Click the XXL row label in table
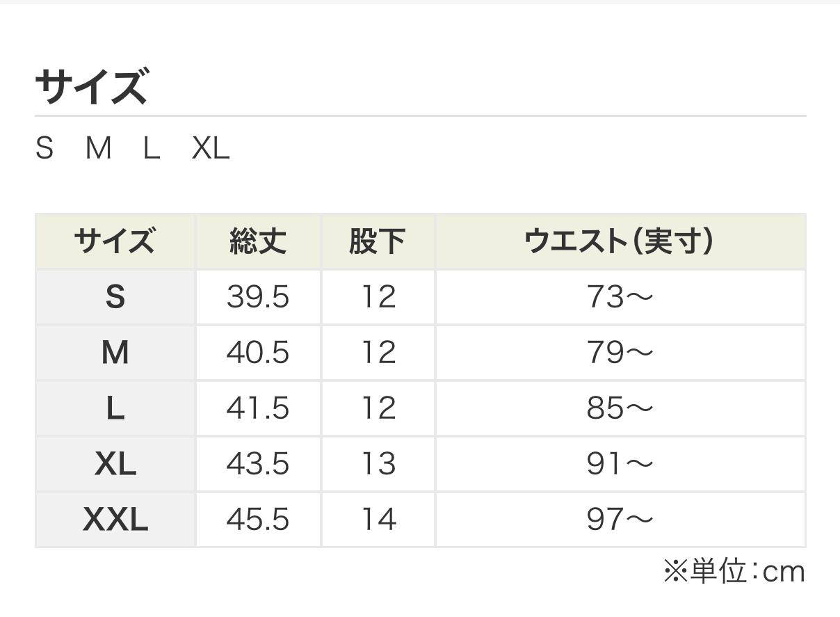This screenshot has width=840, height=617. coord(115,520)
